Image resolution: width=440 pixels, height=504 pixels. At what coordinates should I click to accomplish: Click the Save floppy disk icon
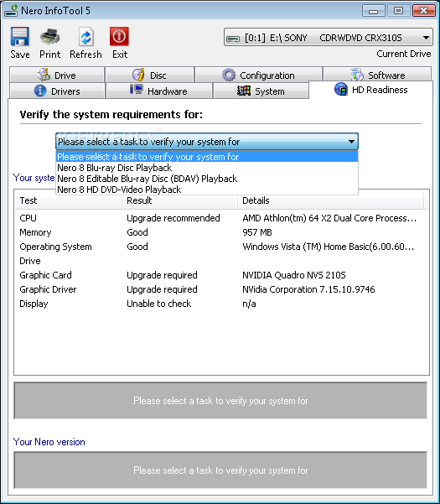(x=20, y=36)
